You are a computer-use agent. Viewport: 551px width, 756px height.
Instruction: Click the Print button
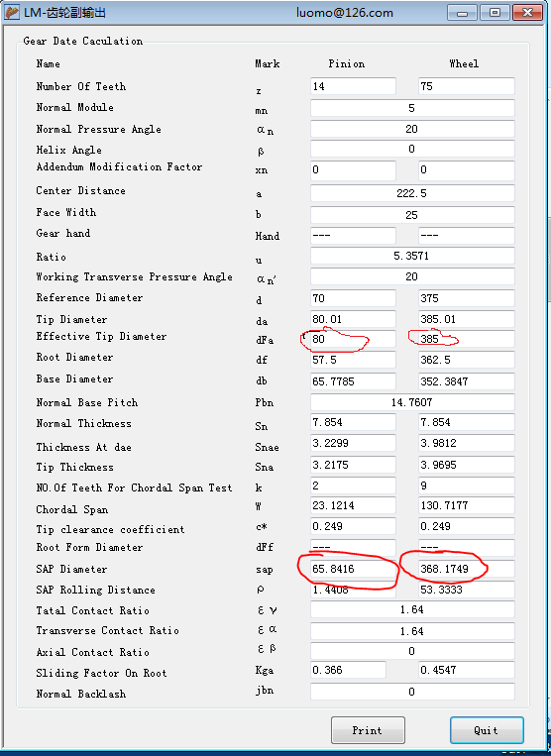368,730
